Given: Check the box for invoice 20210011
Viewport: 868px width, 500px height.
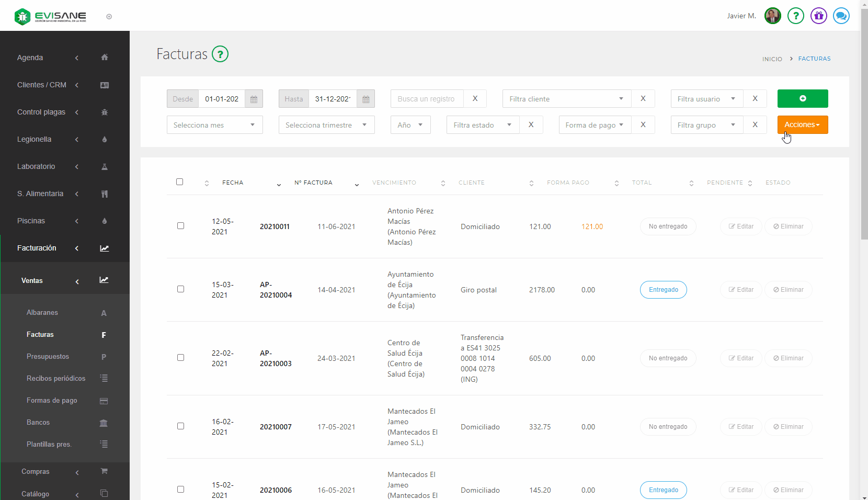Looking at the screenshot, I should point(180,226).
